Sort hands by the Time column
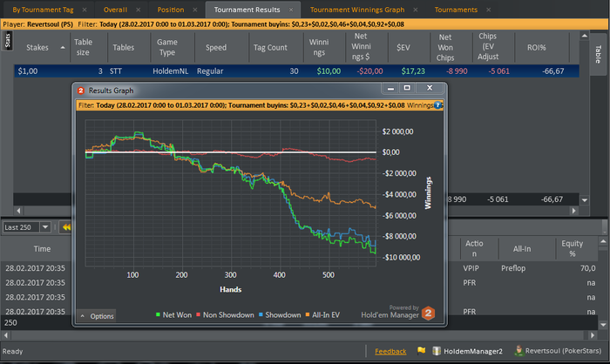Viewport: 610px width, 364px height. click(x=42, y=249)
